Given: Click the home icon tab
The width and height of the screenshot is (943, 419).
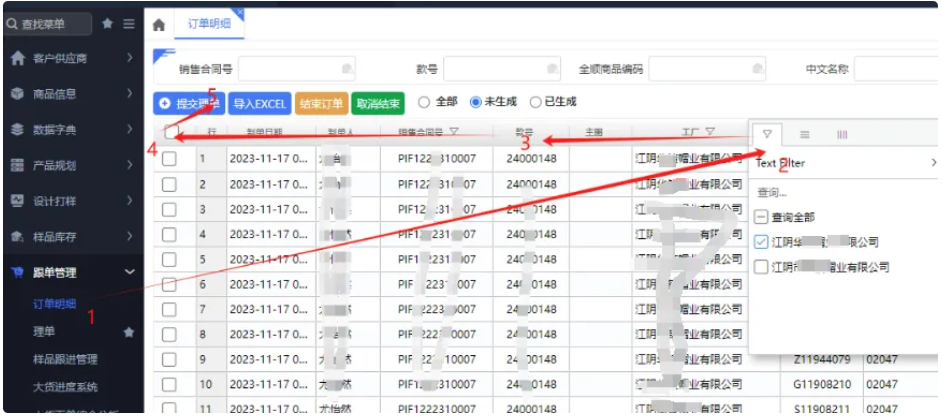Looking at the screenshot, I should point(159,23).
